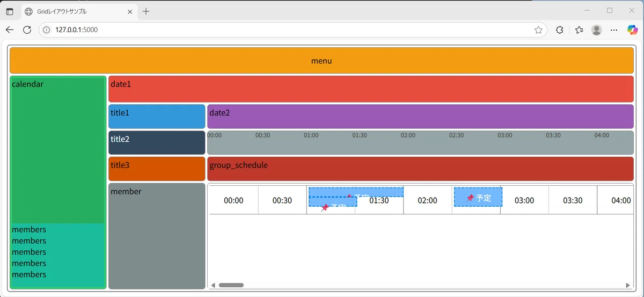Select the 03:30 cell in the white schedule grid
The height and width of the screenshot is (297, 644).
click(573, 200)
